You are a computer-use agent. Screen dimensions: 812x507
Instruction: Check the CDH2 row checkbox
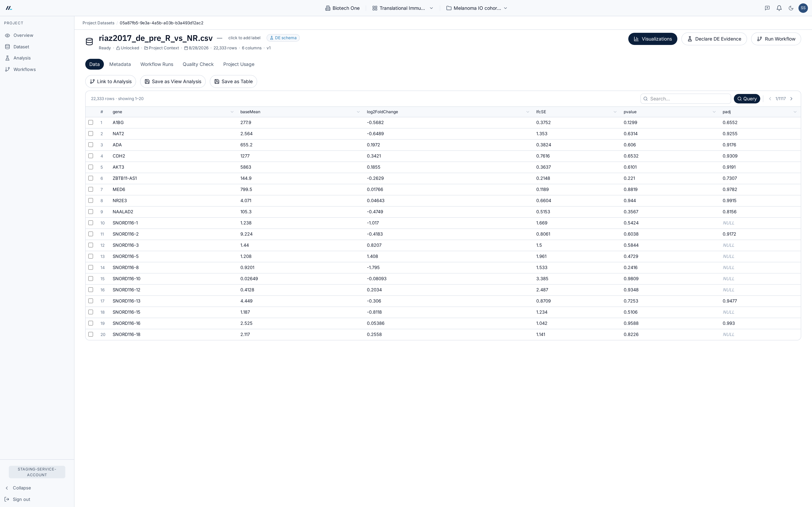pos(91,156)
